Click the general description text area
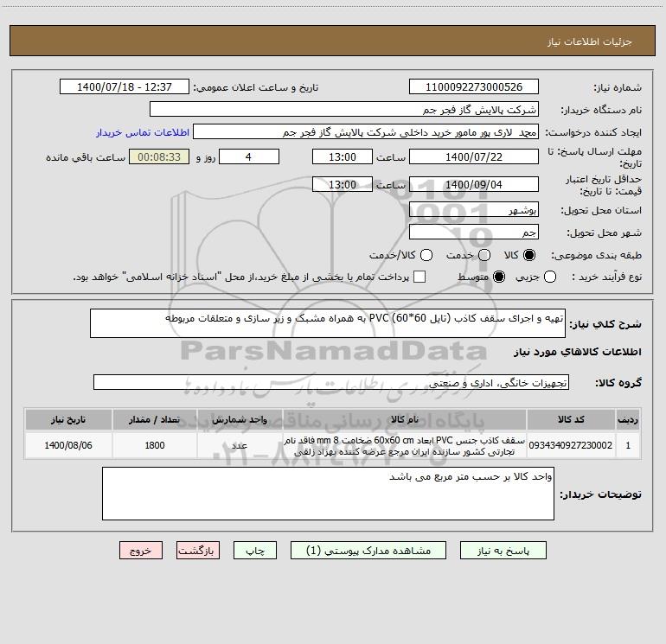This screenshot has width=666, height=644. point(328,323)
